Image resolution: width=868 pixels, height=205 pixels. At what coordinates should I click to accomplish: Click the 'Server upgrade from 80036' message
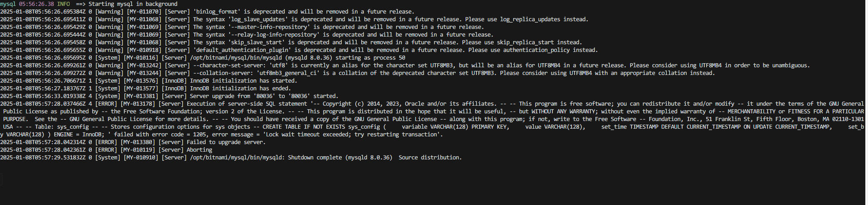coord(262,96)
